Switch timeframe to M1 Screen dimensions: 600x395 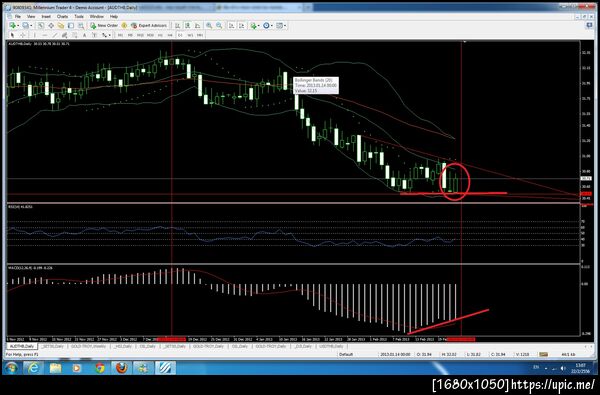[120, 35]
